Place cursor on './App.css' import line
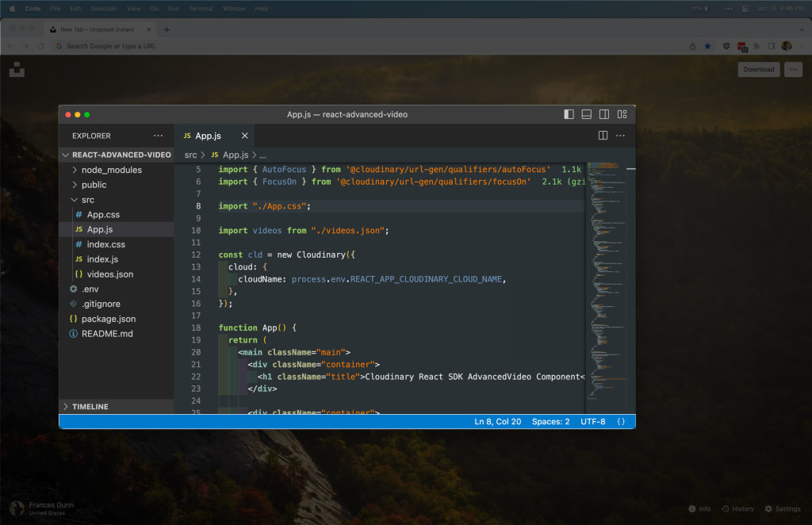 (x=264, y=206)
